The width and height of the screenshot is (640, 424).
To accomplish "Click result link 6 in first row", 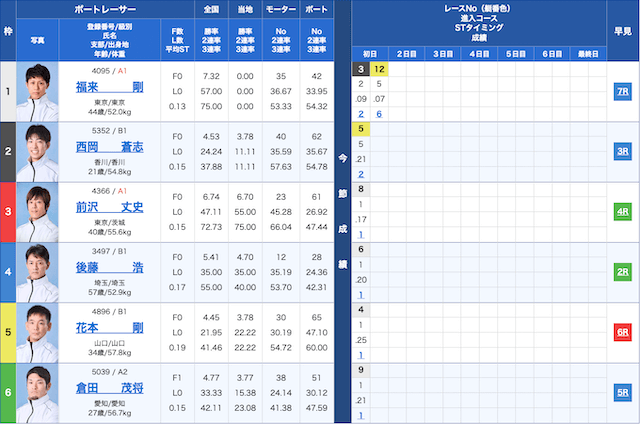I will point(379,114).
